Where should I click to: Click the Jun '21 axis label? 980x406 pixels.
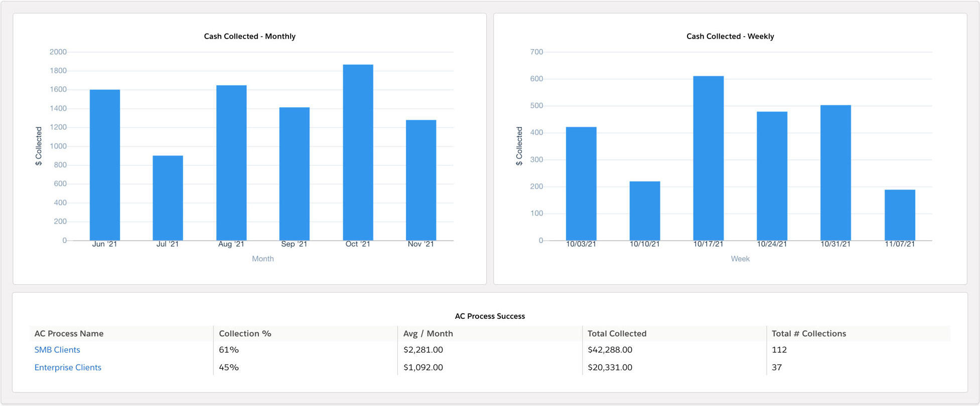point(104,244)
